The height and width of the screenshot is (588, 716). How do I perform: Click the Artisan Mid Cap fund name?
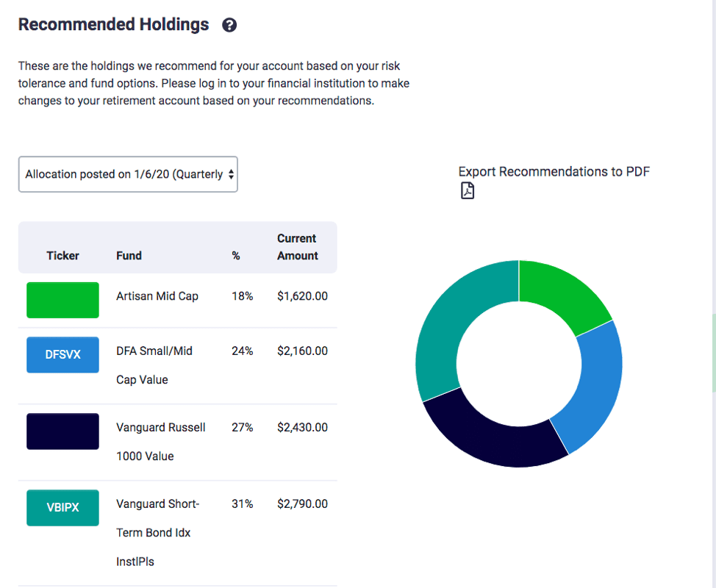point(157,296)
